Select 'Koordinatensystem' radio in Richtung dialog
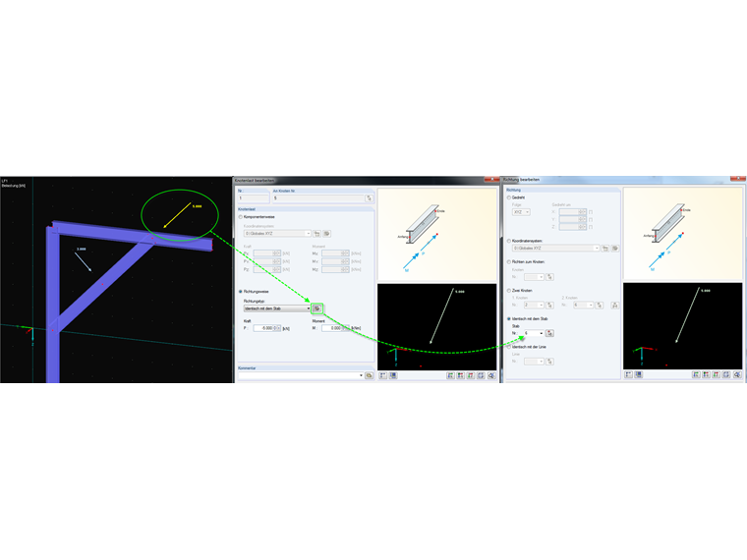747x560 pixels. 509,241
